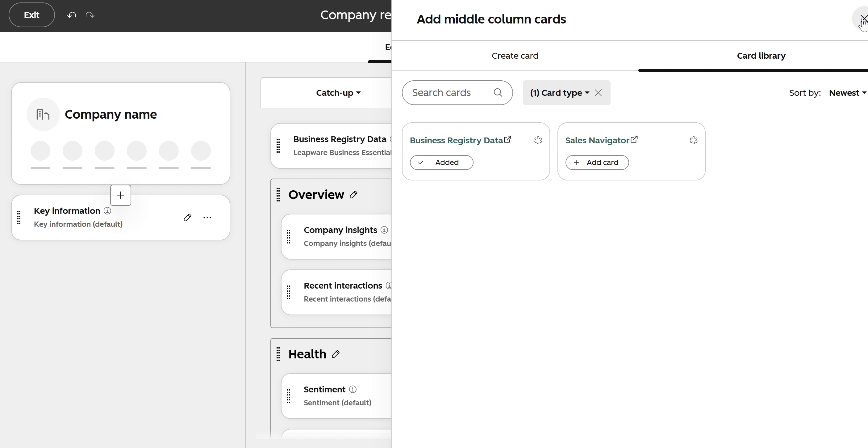Viewport: 868px width, 448px height.
Task: Grab the Business Registry Data drag handle
Action: [x=278, y=146]
